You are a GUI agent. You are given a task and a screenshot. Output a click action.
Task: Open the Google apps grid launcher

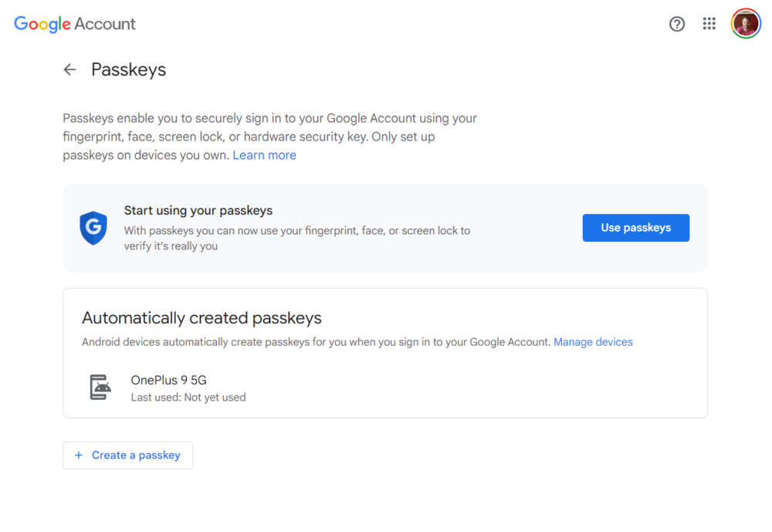[x=709, y=24]
